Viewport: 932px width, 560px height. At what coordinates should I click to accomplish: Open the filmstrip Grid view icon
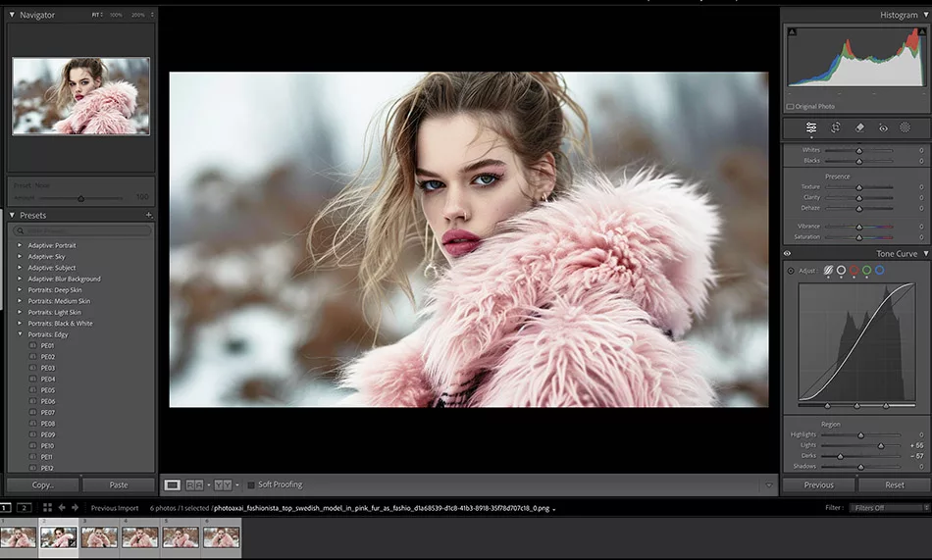[x=47, y=508]
